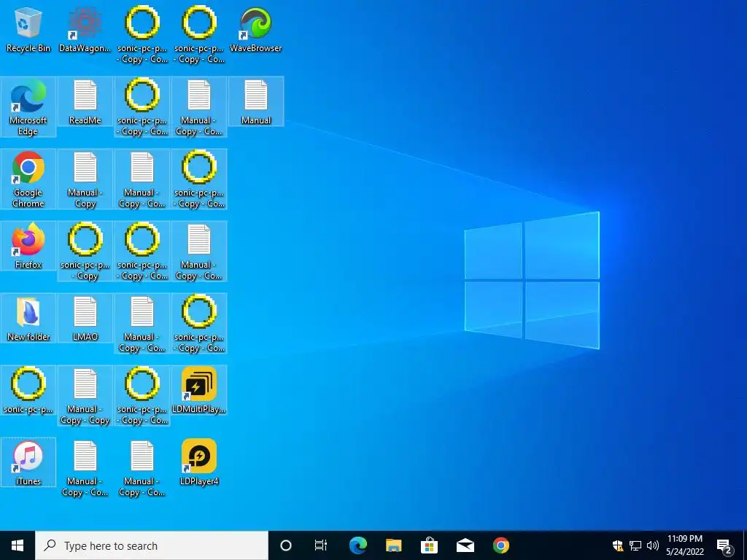
Task: Select the Manual file right of LMAO
Action: click(x=142, y=324)
